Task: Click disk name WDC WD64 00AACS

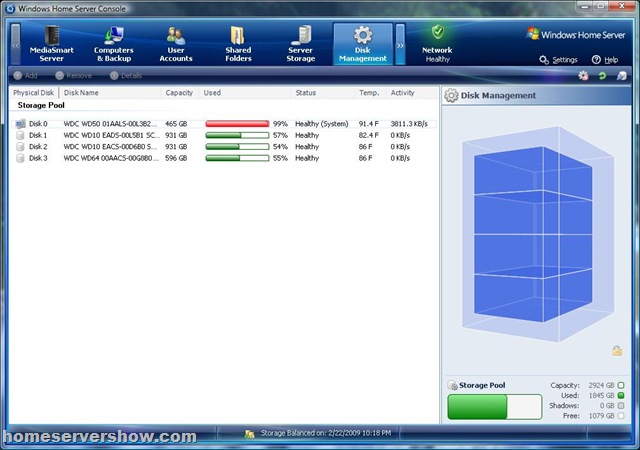Action: [x=111, y=158]
